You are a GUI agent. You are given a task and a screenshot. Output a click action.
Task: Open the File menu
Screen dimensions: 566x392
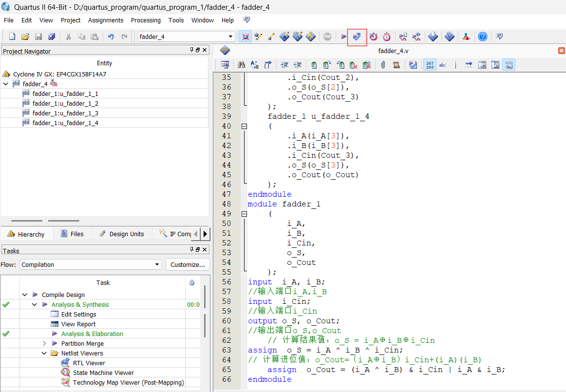(x=9, y=20)
